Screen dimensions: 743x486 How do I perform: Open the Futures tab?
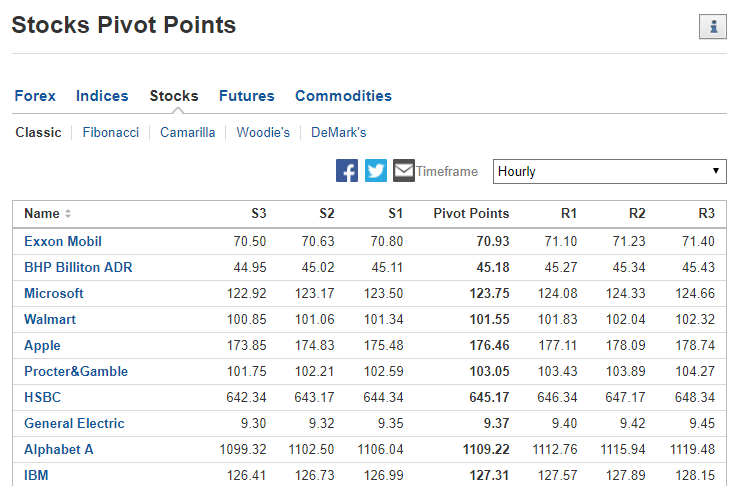click(246, 96)
